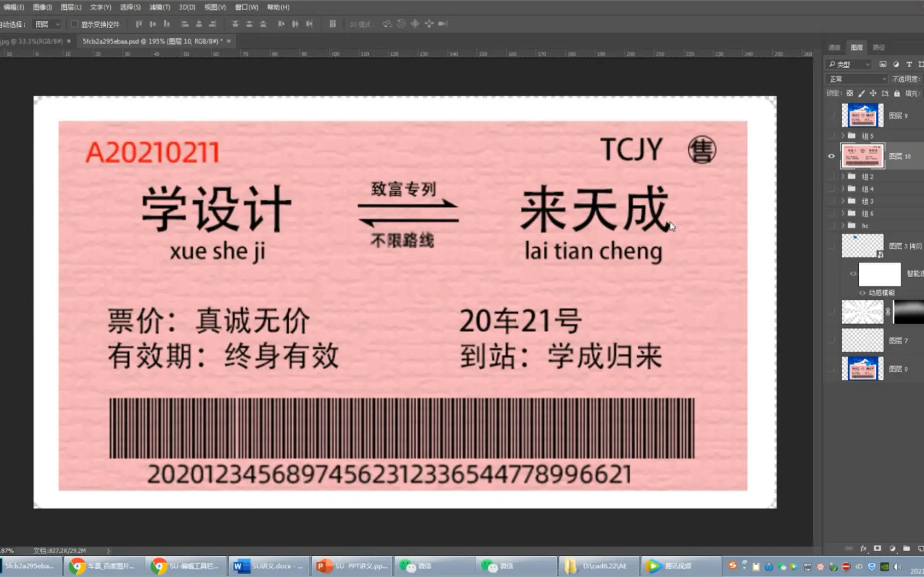This screenshot has height=577, width=924.
Task: Expand group 组 5
Action: [x=843, y=136]
